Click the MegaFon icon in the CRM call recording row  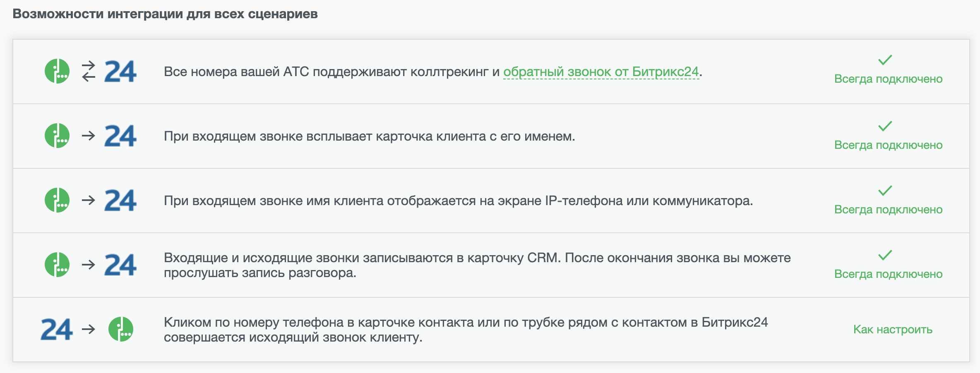57,265
